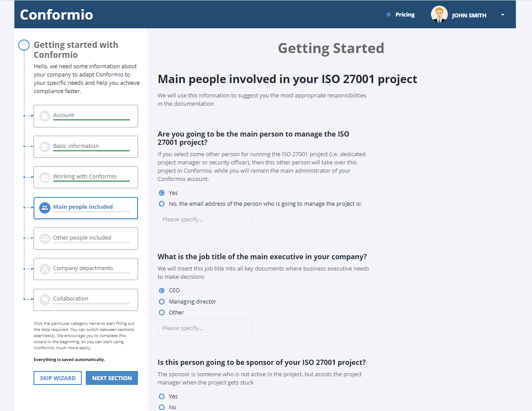Open the Collaboration section

point(86,300)
